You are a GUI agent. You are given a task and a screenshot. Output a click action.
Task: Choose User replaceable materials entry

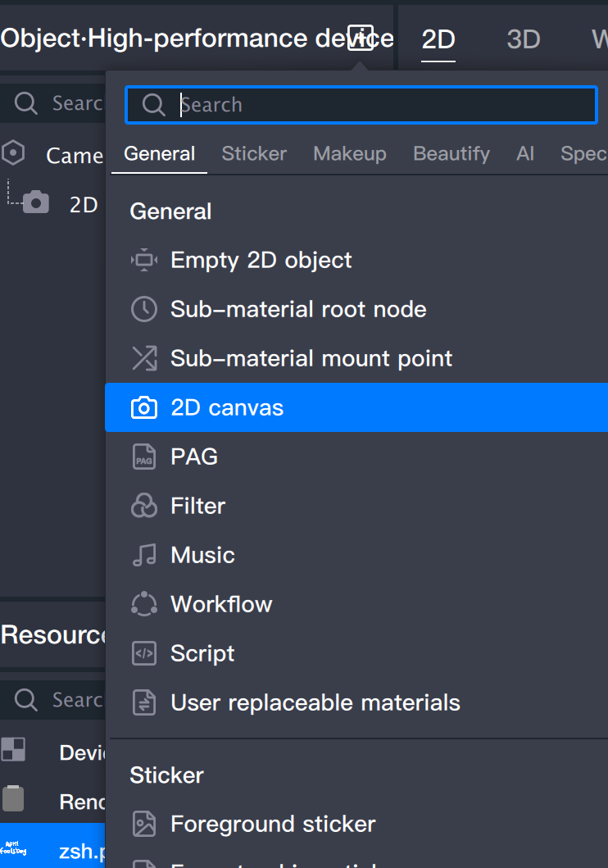315,703
